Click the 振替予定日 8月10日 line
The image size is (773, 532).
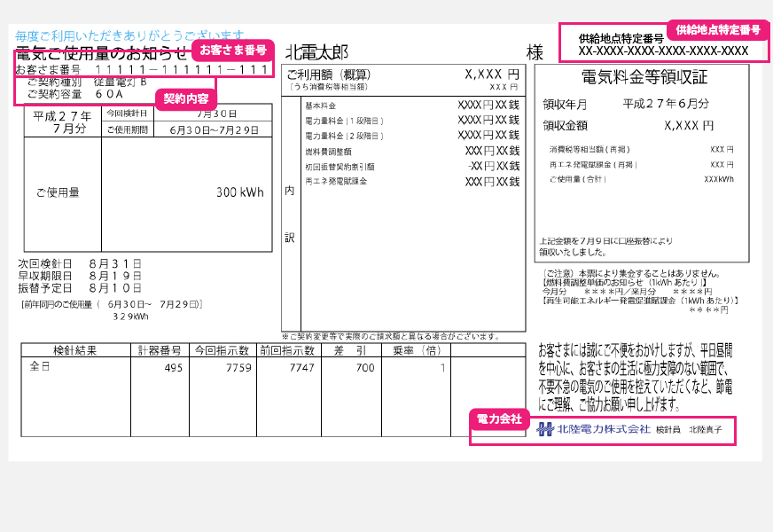click(80, 288)
